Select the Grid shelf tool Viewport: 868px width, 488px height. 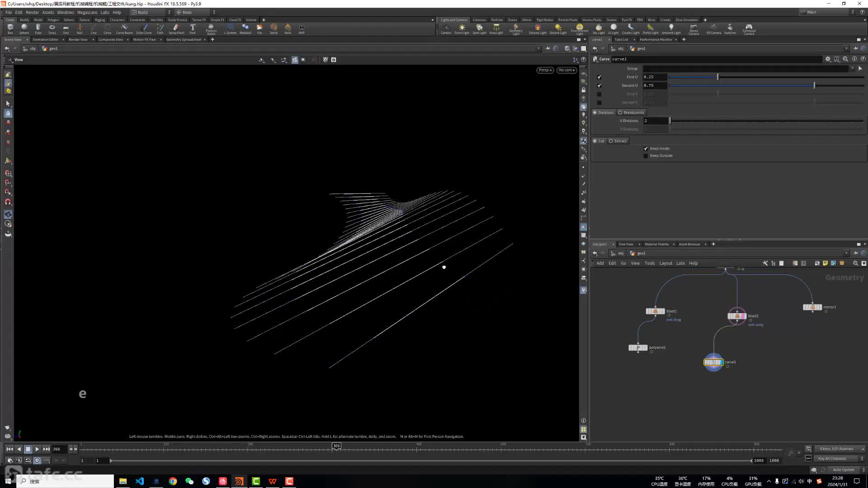coord(66,29)
